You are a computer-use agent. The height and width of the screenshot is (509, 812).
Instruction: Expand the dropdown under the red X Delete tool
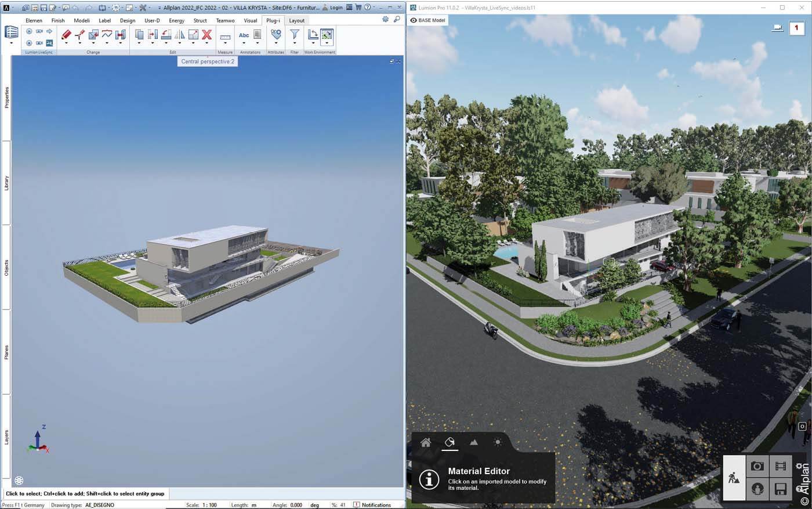pos(206,44)
